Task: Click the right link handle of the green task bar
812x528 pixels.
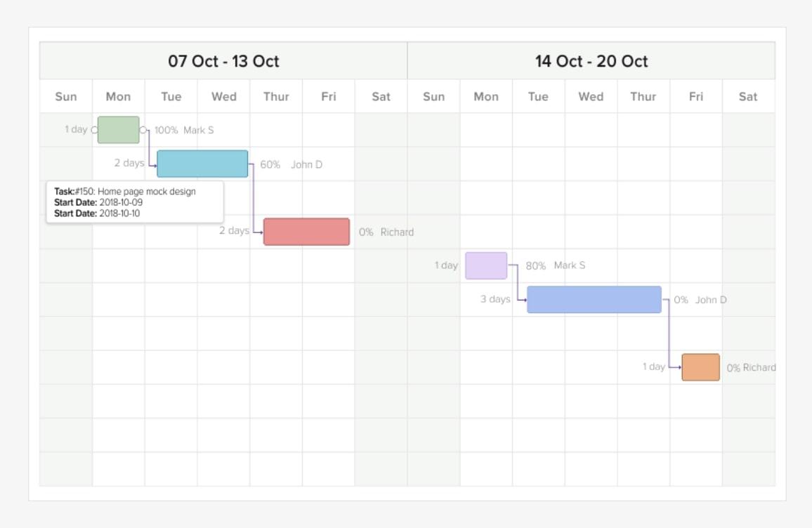Action: pyautogui.click(x=143, y=130)
